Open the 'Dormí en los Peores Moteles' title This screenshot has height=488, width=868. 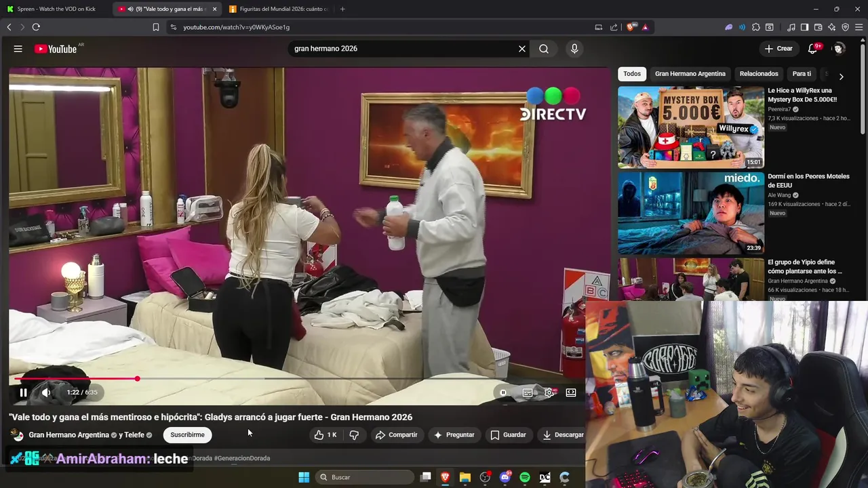click(808, 181)
